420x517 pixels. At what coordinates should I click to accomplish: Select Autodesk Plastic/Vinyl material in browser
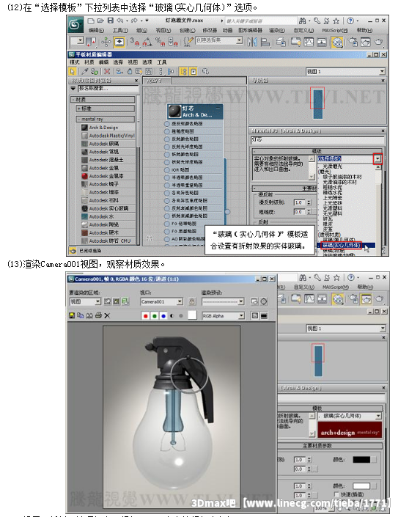coord(108,136)
